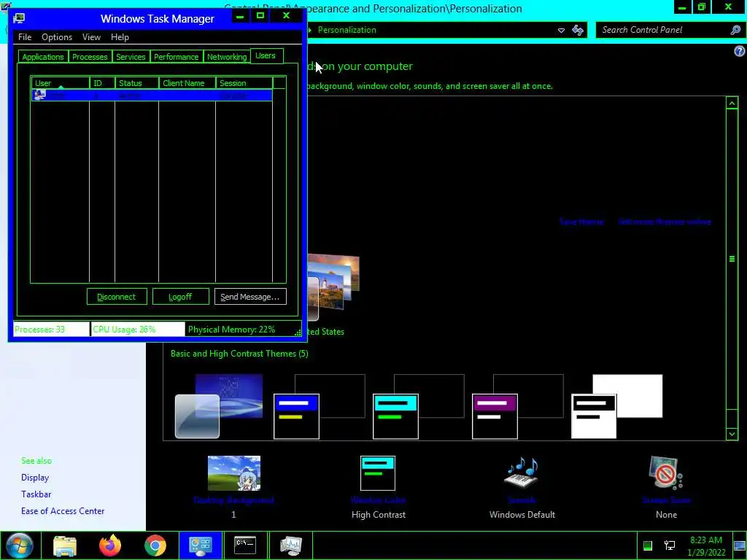Switch to Control Panel taskbar button

click(201, 545)
